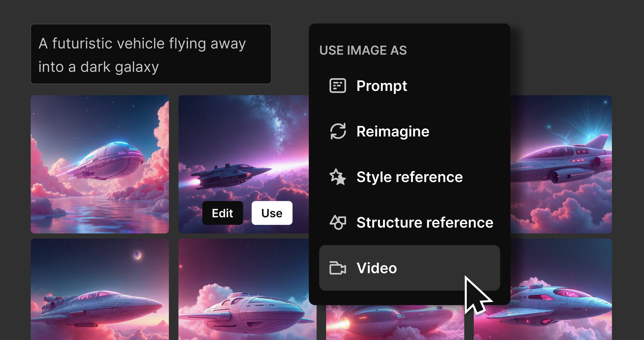Choose Video from the menu

click(x=377, y=268)
